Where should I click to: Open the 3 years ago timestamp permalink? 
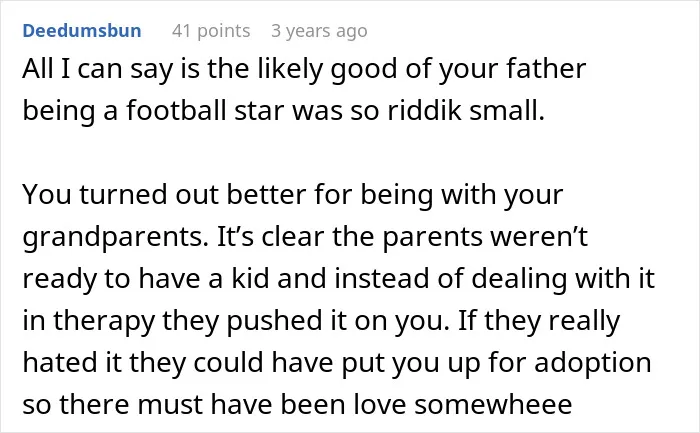tap(319, 31)
